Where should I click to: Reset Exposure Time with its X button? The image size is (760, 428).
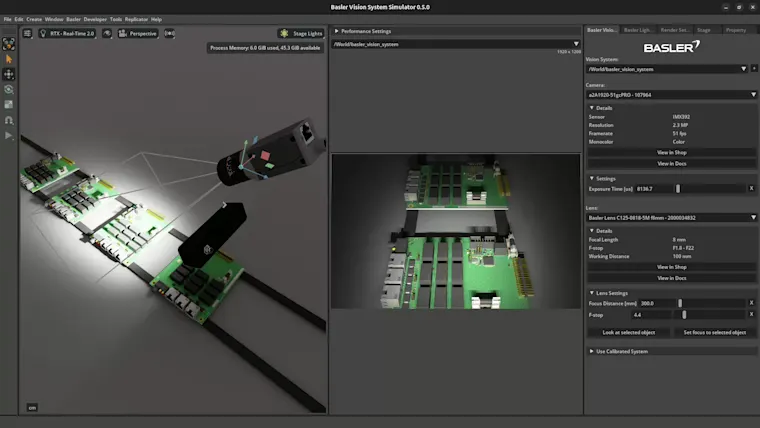pos(752,189)
